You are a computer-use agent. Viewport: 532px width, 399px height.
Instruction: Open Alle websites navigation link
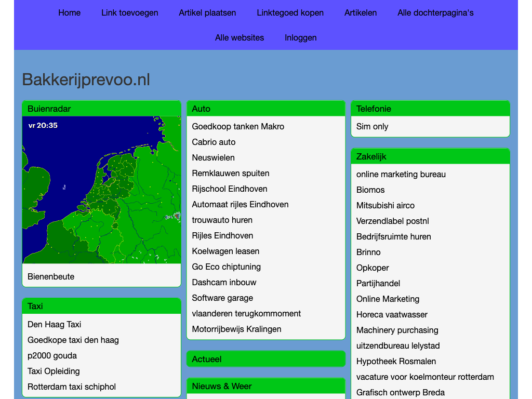(240, 37)
